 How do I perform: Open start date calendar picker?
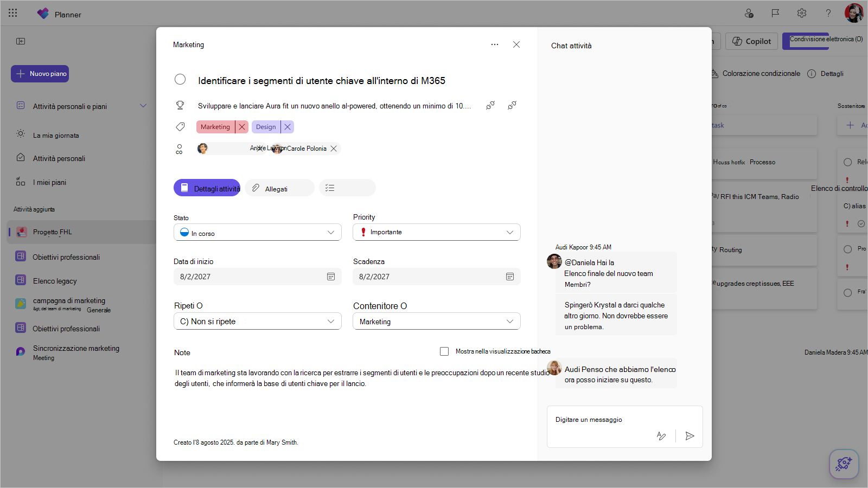(x=331, y=277)
